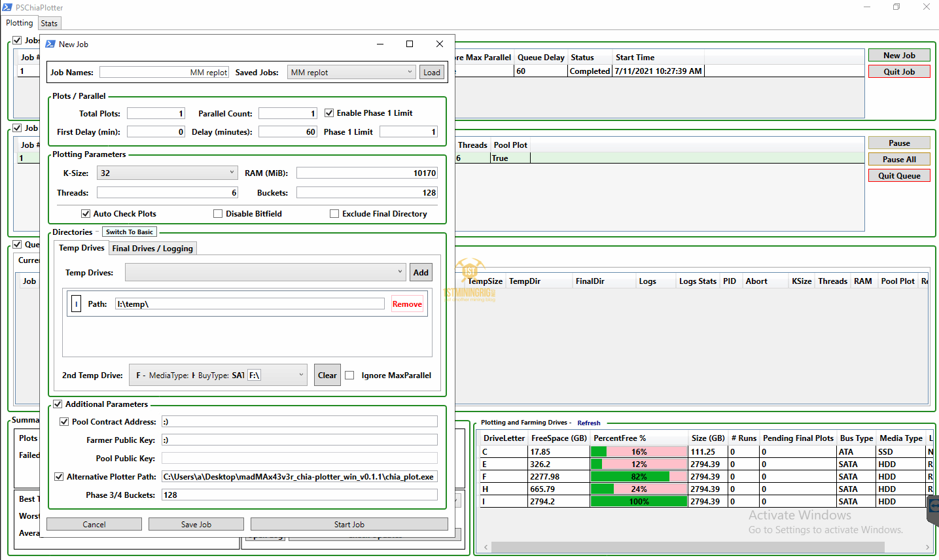Minimize the New Job dialog
The width and height of the screenshot is (939, 560).
click(x=380, y=44)
